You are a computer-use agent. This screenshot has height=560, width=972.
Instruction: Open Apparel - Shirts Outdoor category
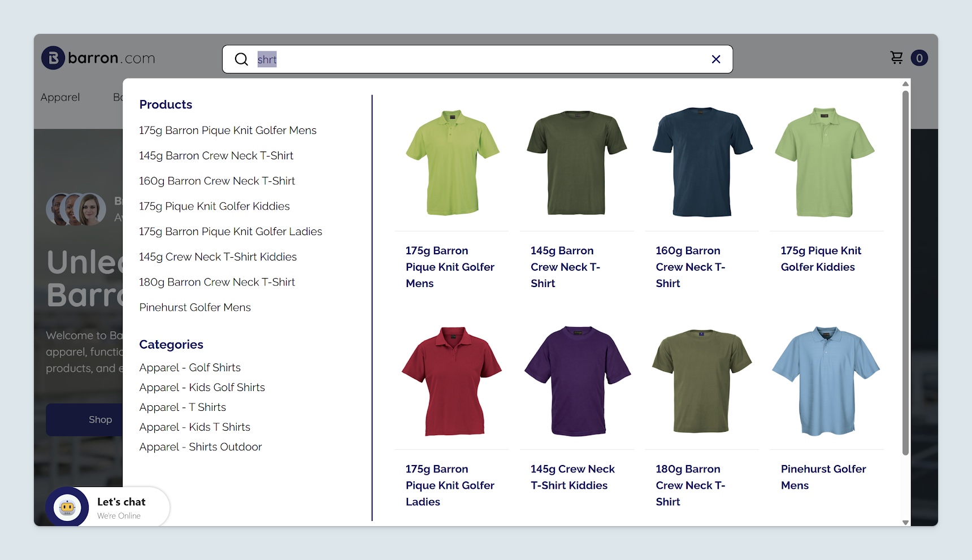coord(201,447)
